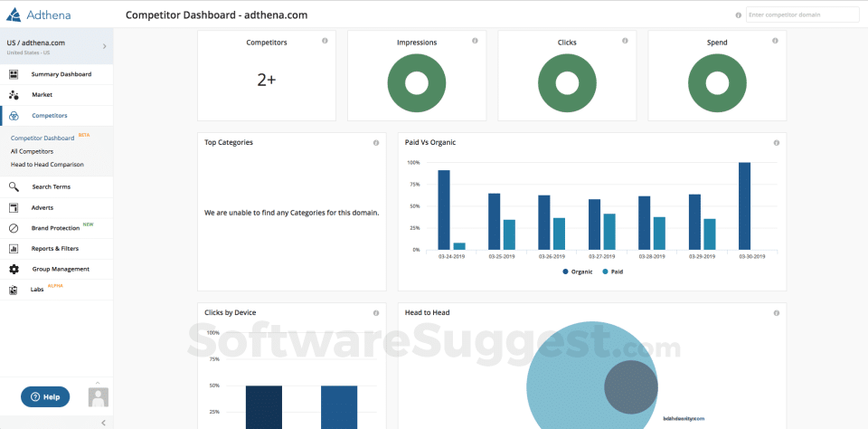
Task: Click the Spend donut chart
Action: point(717,83)
